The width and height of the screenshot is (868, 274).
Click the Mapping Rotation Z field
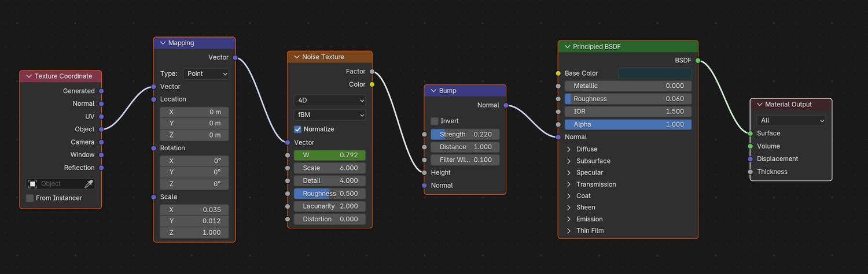tap(194, 184)
